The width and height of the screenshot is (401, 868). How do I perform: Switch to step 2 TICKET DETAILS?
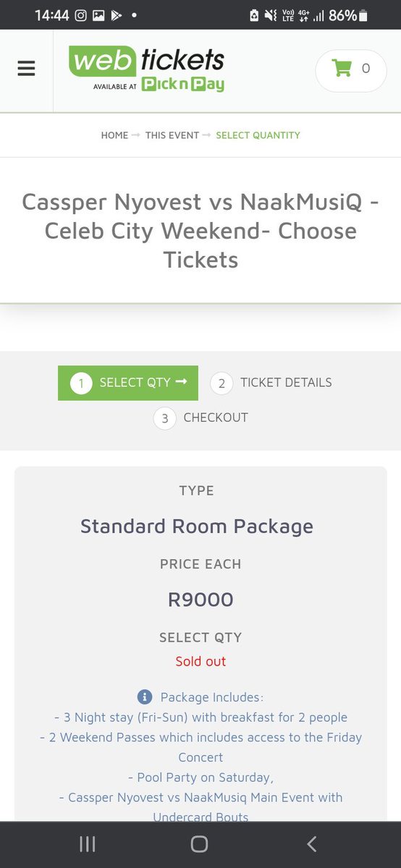coord(271,383)
